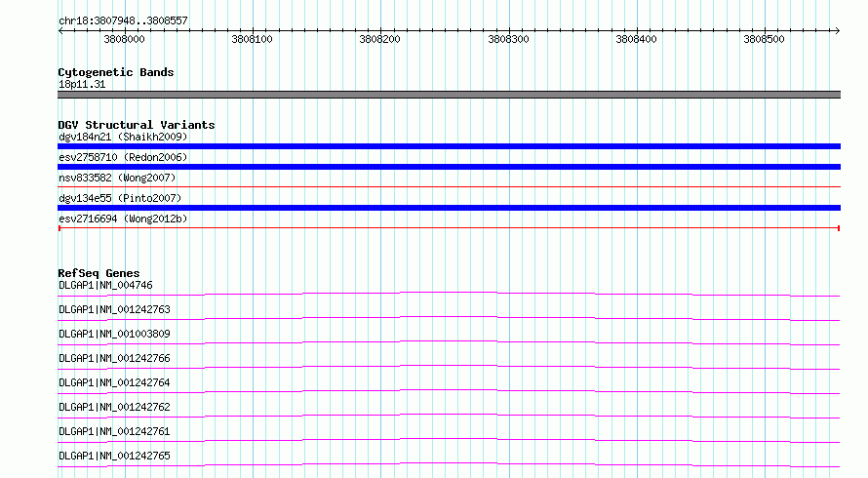Open variant nsv833582 (Wong2007) label
868x478 pixels.
pos(117,178)
